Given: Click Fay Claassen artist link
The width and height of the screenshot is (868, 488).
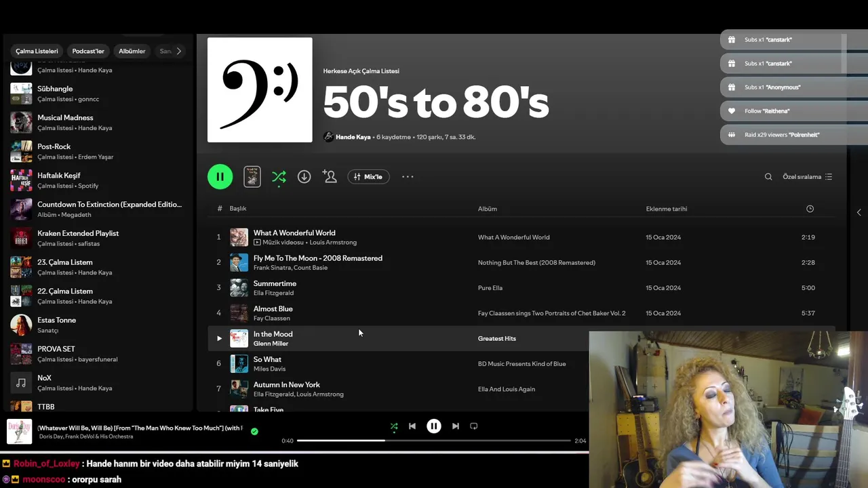Looking at the screenshot, I should click(272, 318).
